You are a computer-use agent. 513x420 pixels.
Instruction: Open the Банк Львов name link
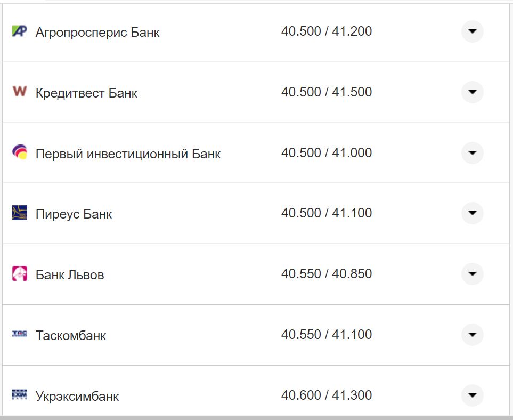pos(70,275)
